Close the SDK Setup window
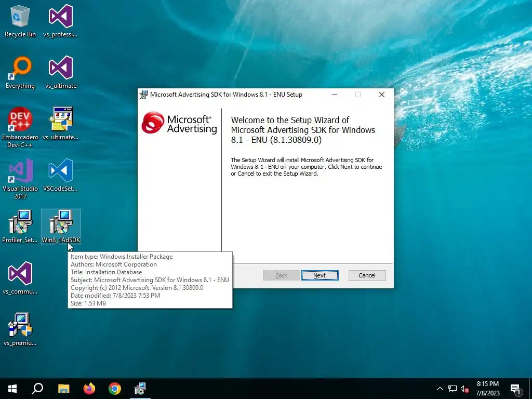532x399 pixels. tap(382, 95)
